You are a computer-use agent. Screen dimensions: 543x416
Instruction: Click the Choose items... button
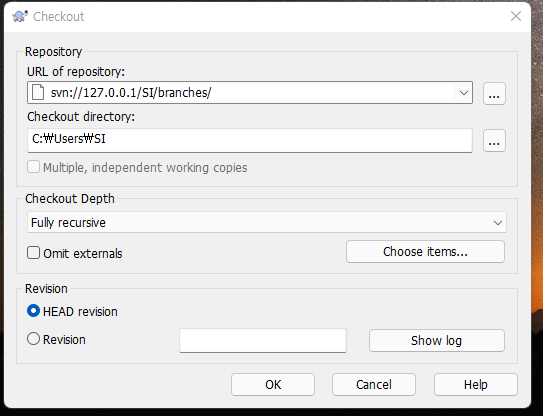tap(425, 251)
